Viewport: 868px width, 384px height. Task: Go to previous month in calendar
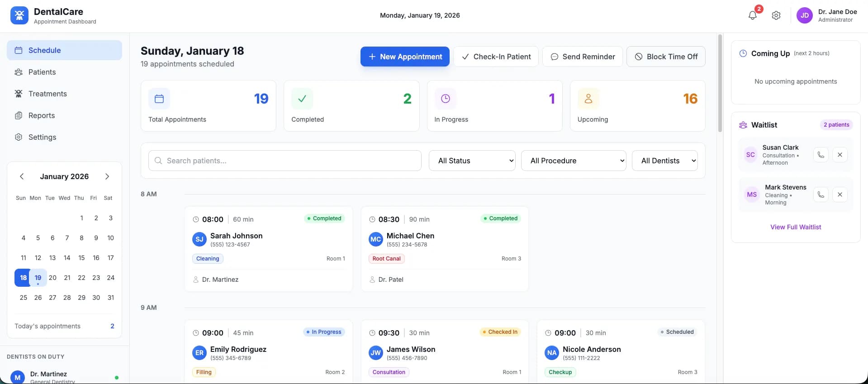[x=22, y=176]
